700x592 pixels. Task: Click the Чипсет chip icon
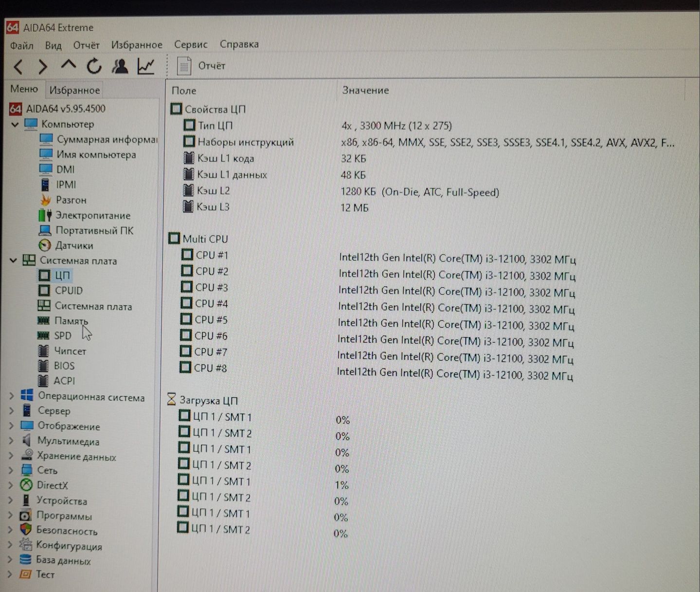(x=43, y=351)
